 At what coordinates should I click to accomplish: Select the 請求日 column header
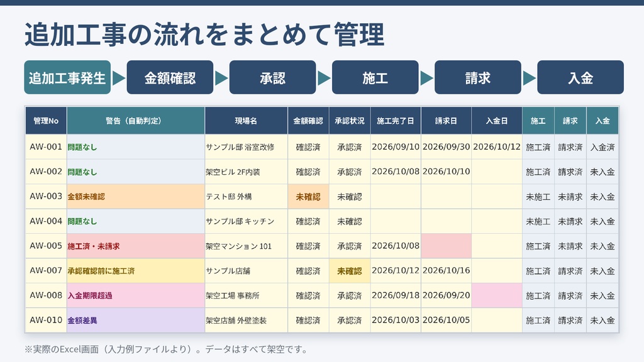point(446,121)
